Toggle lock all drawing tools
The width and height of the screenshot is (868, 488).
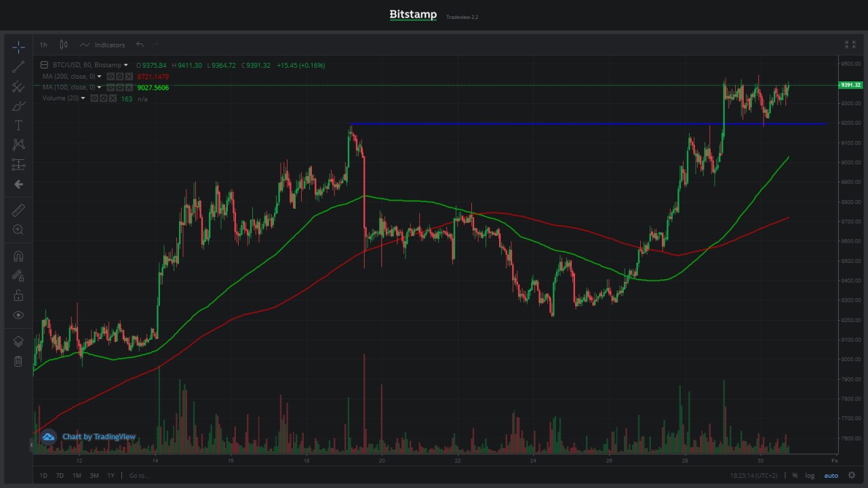click(18, 296)
